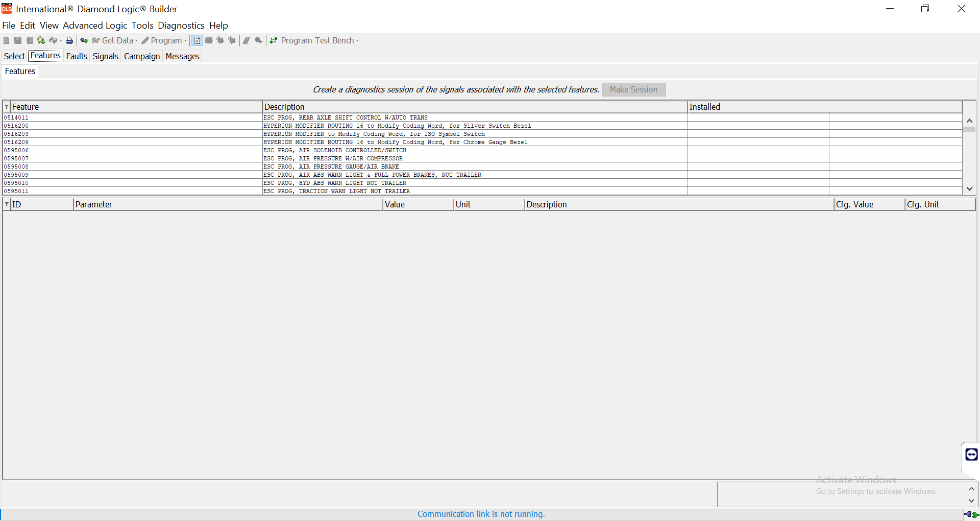Click description 'ESC PROG, AIR PRESSURE GAUGE/AIR BRAKE'
This screenshot has width=980, height=521.
(331, 167)
